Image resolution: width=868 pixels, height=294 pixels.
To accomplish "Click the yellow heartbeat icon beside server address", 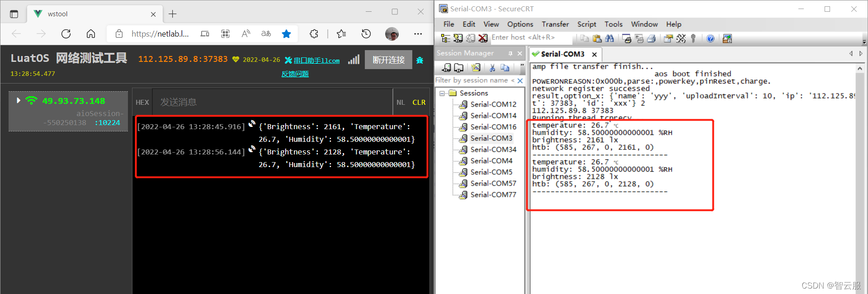I will pyautogui.click(x=236, y=59).
